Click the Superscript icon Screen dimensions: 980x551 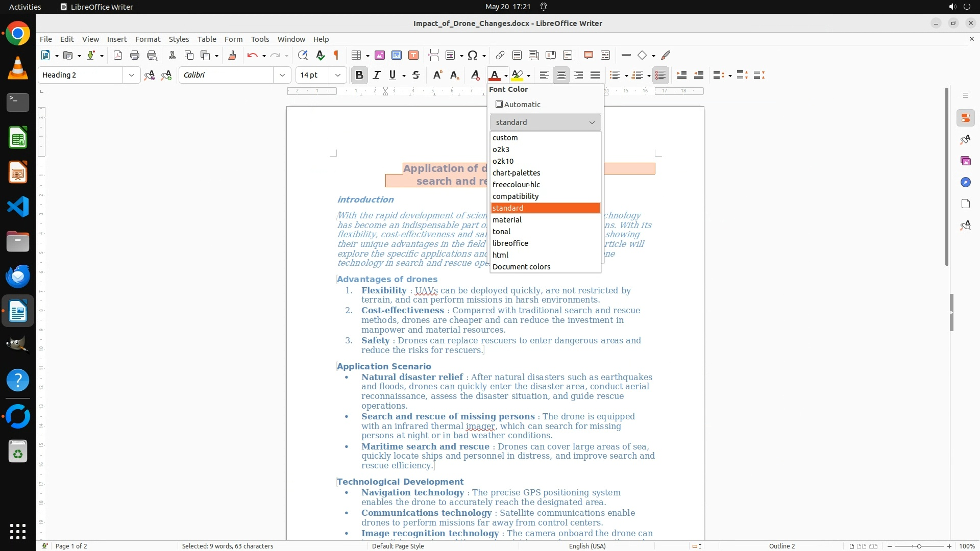coord(437,75)
